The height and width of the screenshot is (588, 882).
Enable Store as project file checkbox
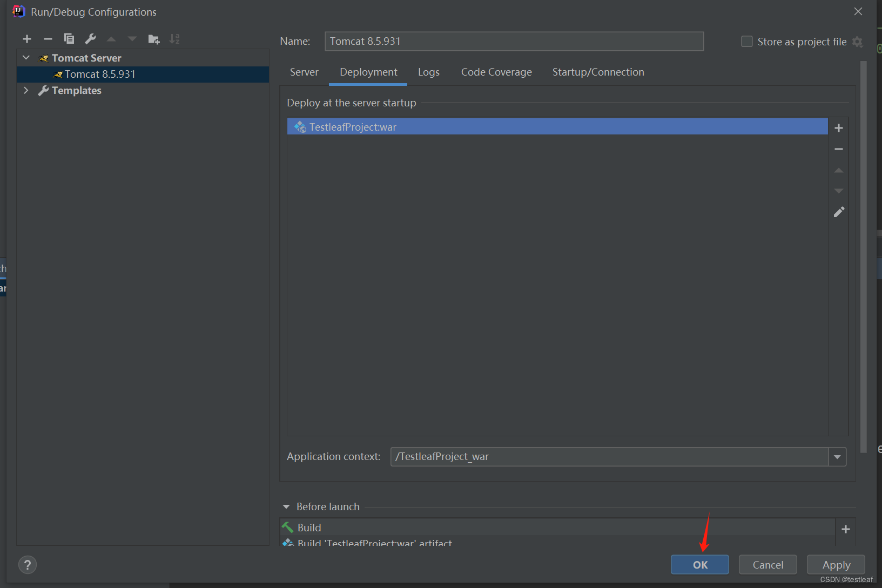[747, 42]
